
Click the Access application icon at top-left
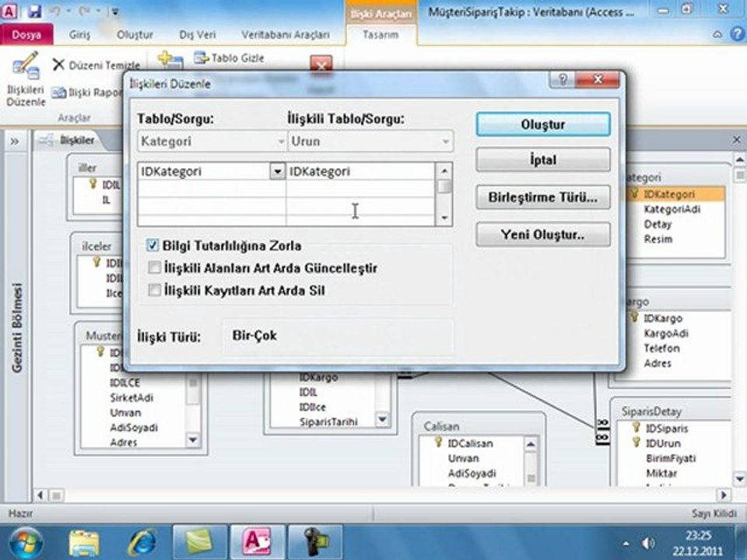click(9, 10)
